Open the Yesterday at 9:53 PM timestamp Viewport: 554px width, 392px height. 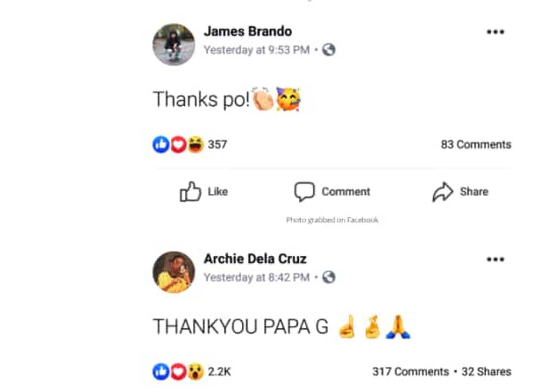coord(257,50)
